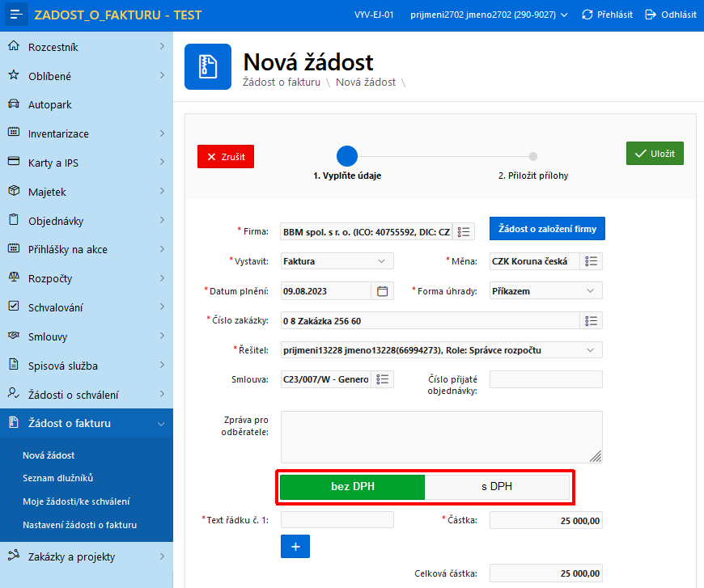The height and width of the screenshot is (588, 704).
Task: Click the green Uložit button
Action: click(x=655, y=154)
